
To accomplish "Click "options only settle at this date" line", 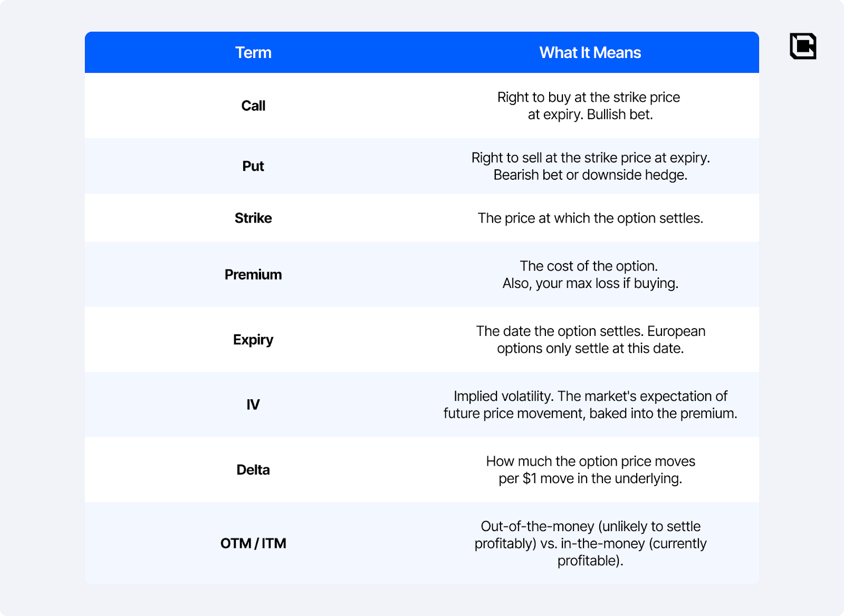I will tap(590, 349).
